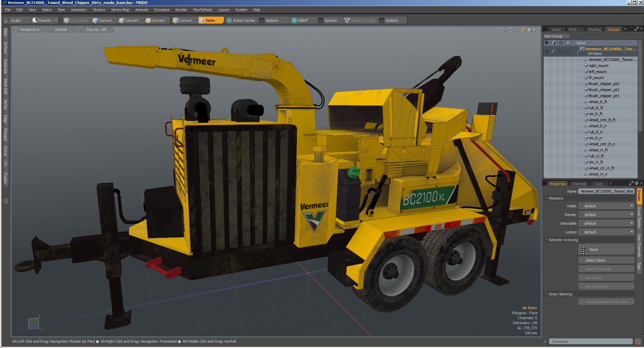
Task: Click the solid cube column header icon
Action: click(x=568, y=43)
